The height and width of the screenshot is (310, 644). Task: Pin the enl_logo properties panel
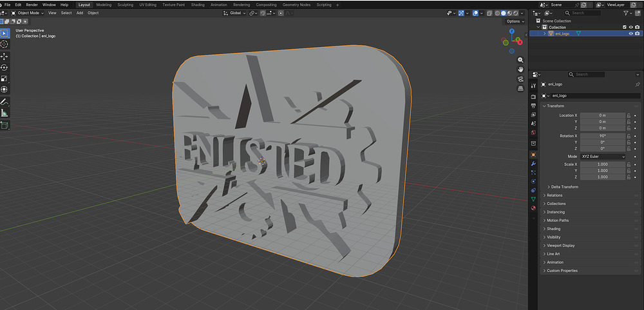pyautogui.click(x=638, y=84)
